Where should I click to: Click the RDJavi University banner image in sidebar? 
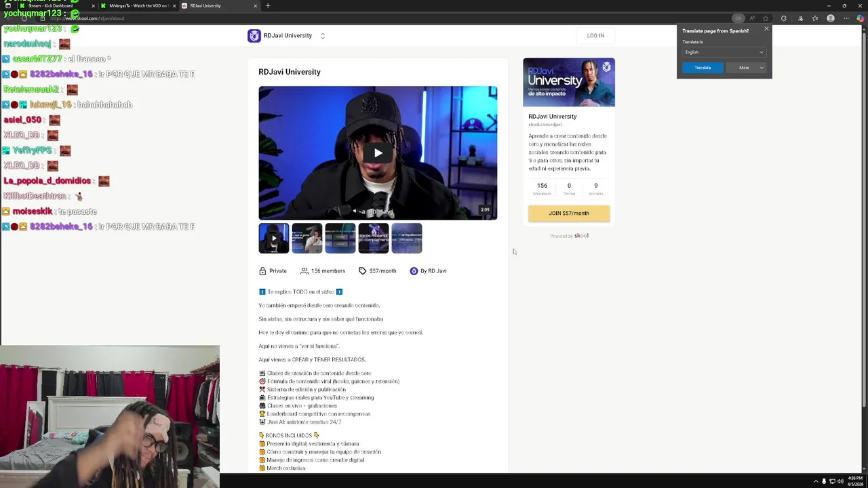click(x=569, y=82)
